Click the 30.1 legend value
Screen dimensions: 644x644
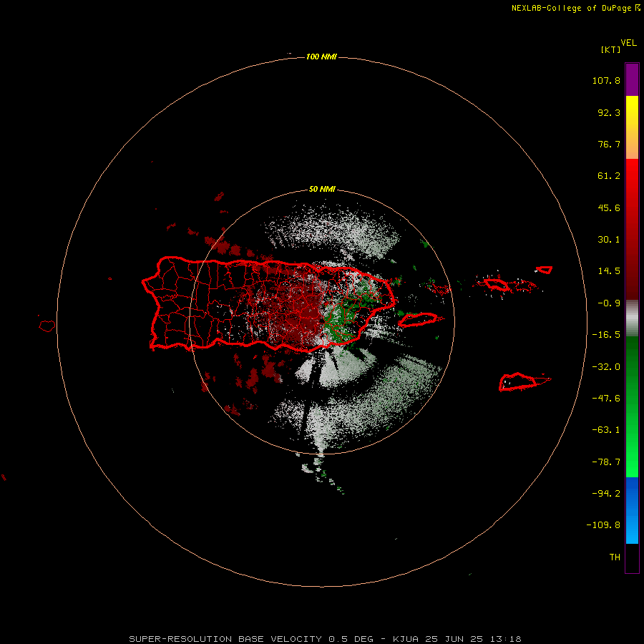(609, 240)
